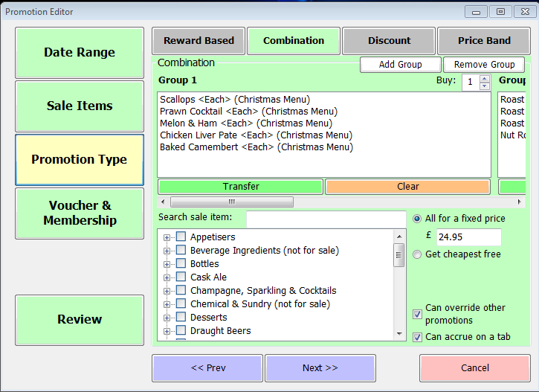Image resolution: width=539 pixels, height=392 pixels.
Task: Expand the Cask Ale category
Action: click(x=167, y=278)
